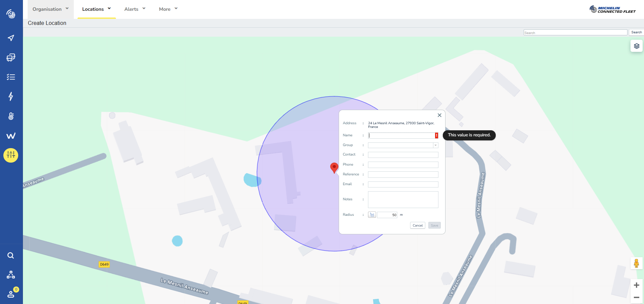
Task: Open the vehicles fleet icon in sidebar
Action: (x=11, y=58)
